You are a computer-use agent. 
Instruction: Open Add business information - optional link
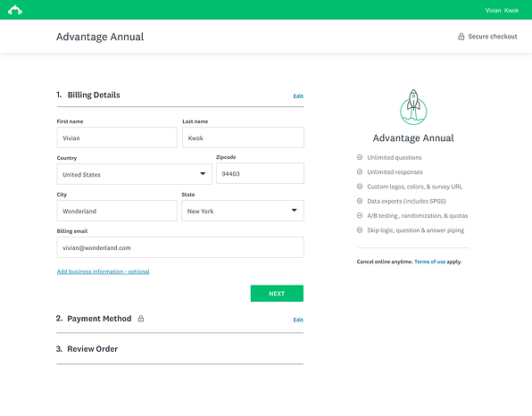tap(104, 271)
